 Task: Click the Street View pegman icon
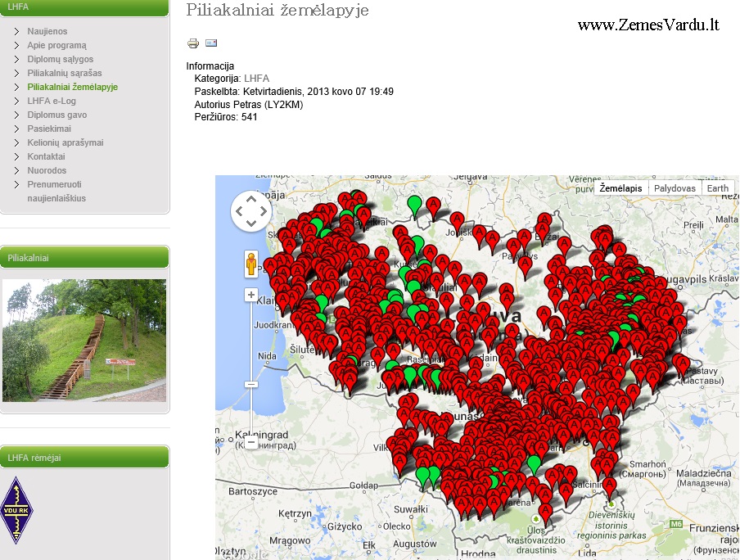pyautogui.click(x=251, y=264)
